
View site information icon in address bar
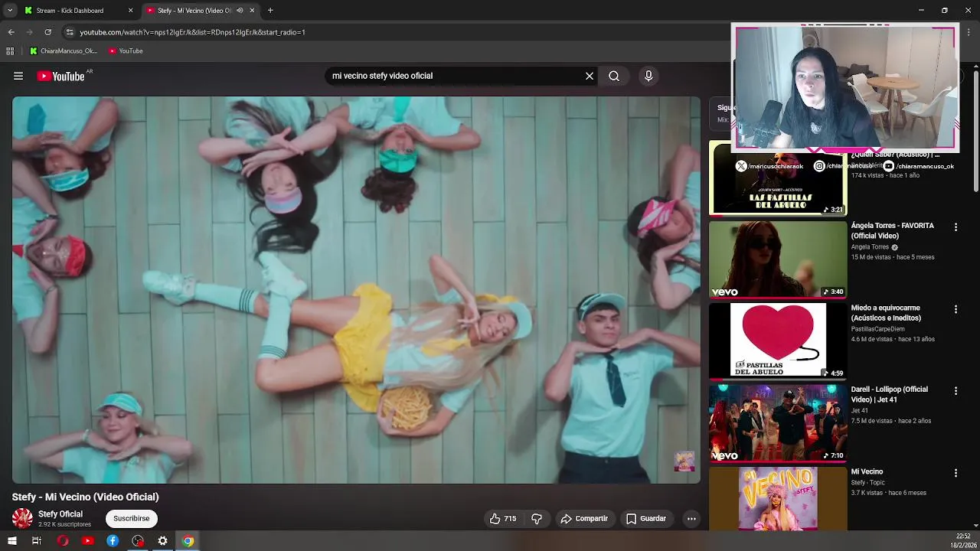point(70,32)
